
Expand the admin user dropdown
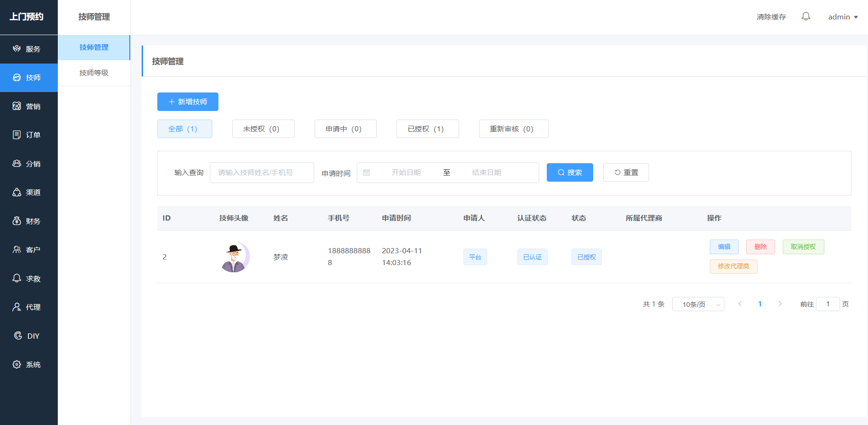pyautogui.click(x=843, y=17)
